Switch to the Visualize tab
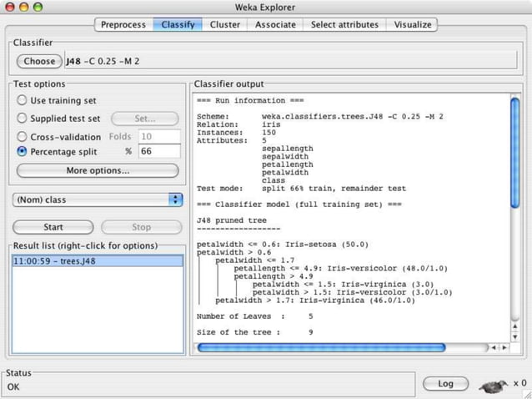 pos(413,24)
